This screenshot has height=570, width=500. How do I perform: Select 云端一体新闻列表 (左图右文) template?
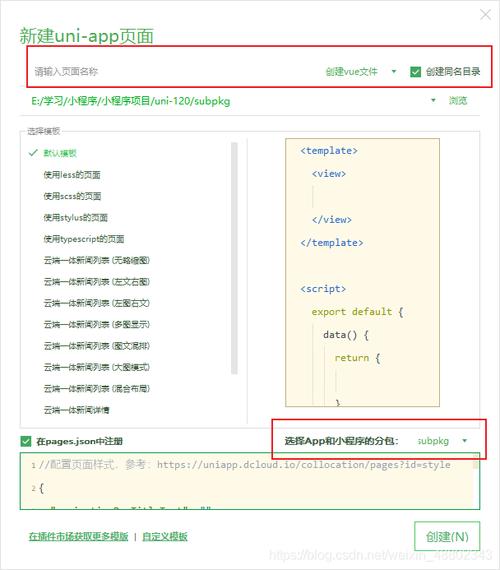click(97, 303)
